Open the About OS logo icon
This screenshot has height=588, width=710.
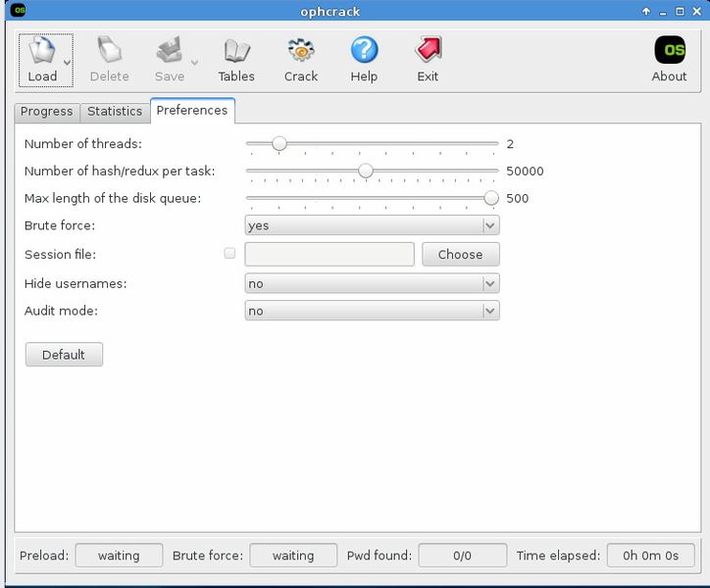669,50
